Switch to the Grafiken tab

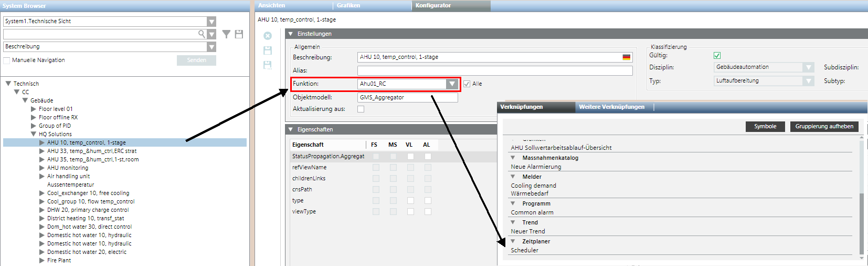(348, 5)
